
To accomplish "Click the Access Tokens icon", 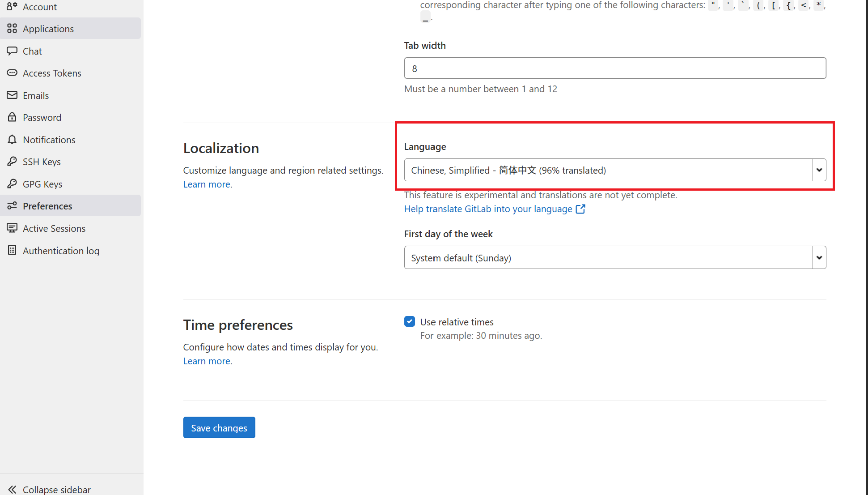I will (x=12, y=73).
